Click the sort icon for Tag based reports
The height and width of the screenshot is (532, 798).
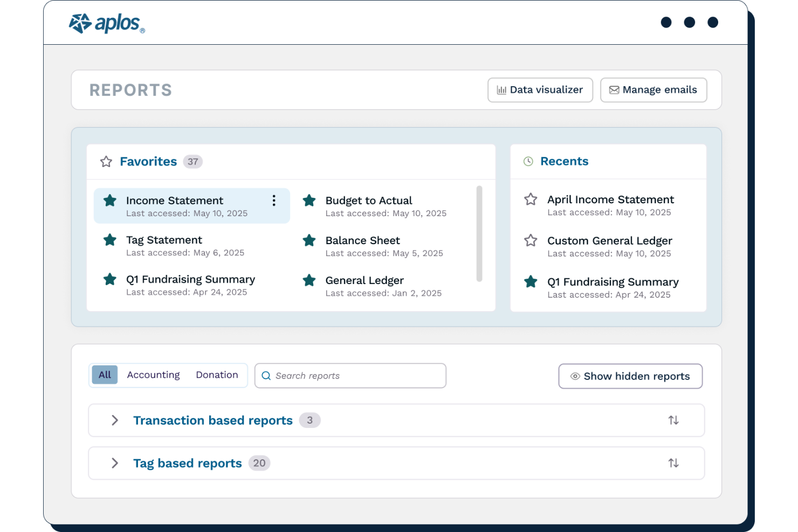click(673, 462)
